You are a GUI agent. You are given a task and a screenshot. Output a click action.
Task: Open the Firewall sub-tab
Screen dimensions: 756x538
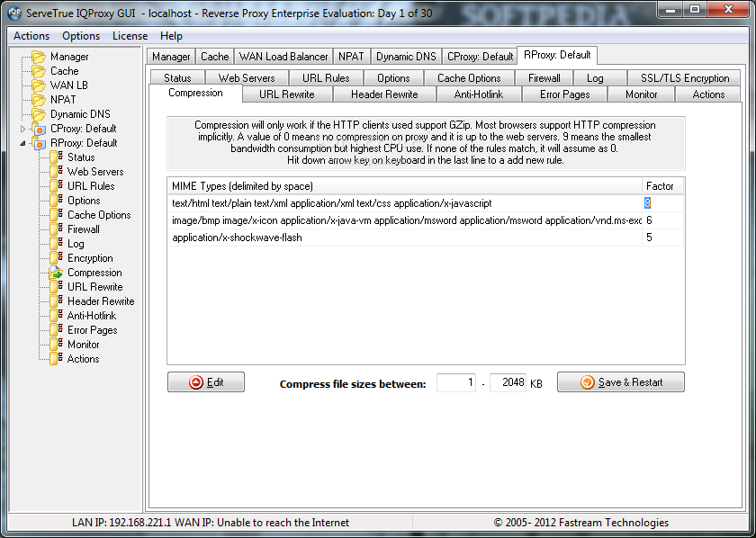click(544, 78)
